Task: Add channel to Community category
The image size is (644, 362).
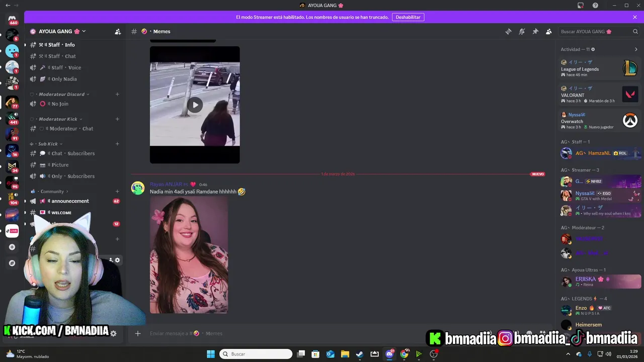Action: [x=117, y=192]
